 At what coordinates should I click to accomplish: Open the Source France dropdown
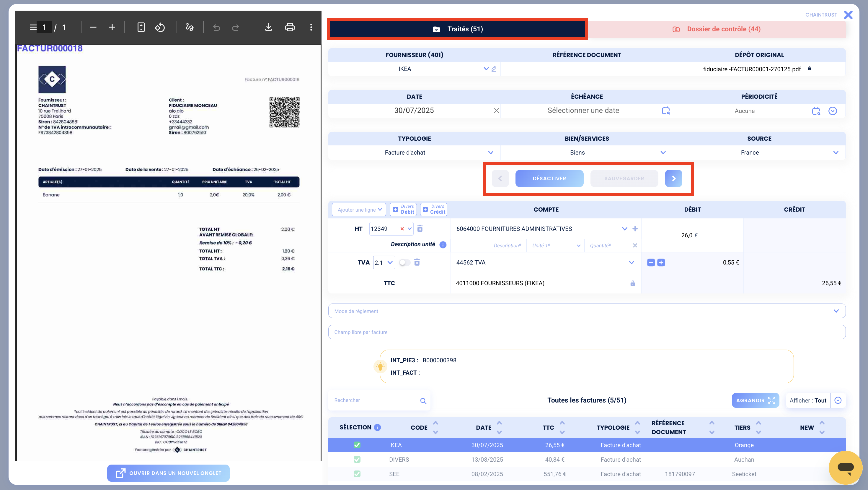pos(835,152)
